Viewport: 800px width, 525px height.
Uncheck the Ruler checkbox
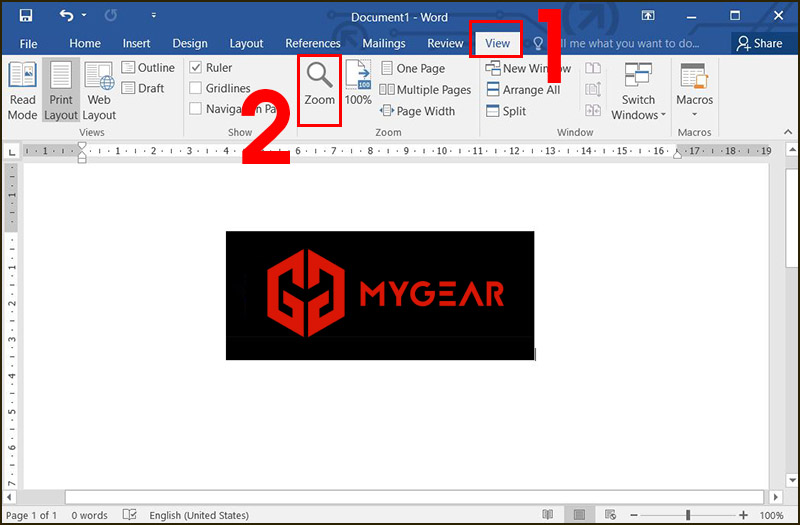195,67
